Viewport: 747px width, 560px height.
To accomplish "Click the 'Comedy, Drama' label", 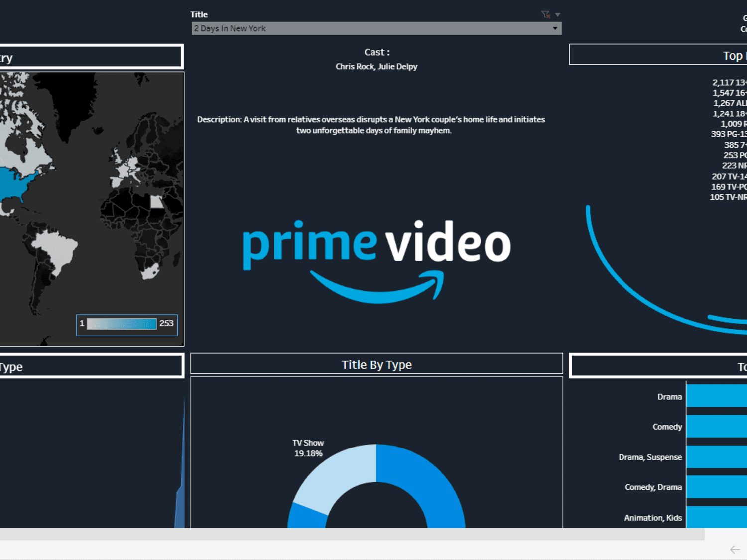I will pyautogui.click(x=653, y=487).
